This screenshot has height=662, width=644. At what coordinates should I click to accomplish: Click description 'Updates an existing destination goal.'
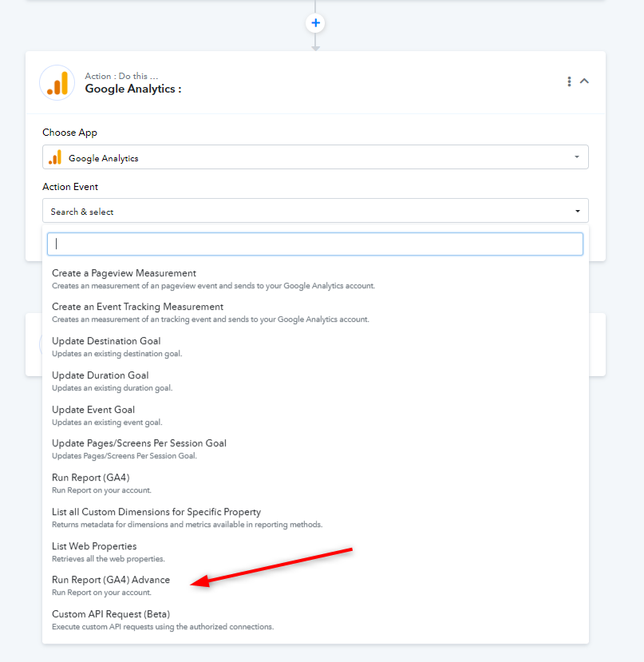[117, 354]
